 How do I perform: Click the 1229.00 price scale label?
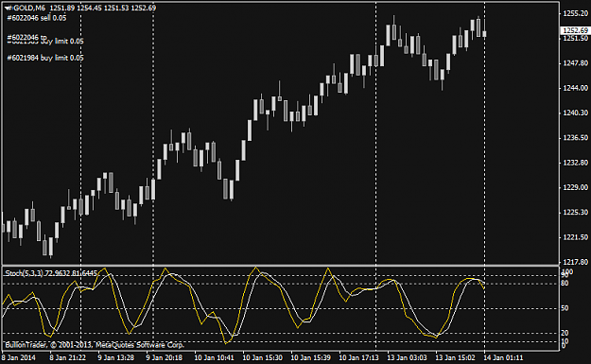575,187
